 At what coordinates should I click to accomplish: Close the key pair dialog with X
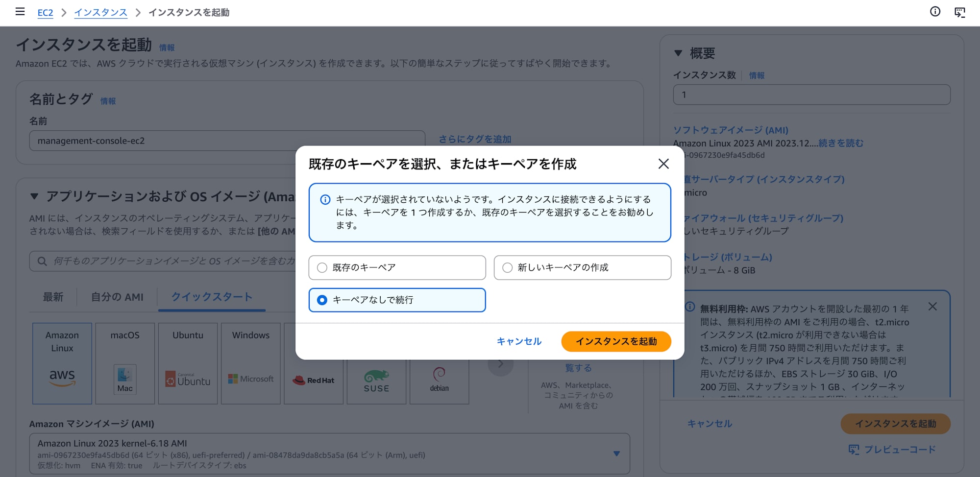(x=663, y=164)
